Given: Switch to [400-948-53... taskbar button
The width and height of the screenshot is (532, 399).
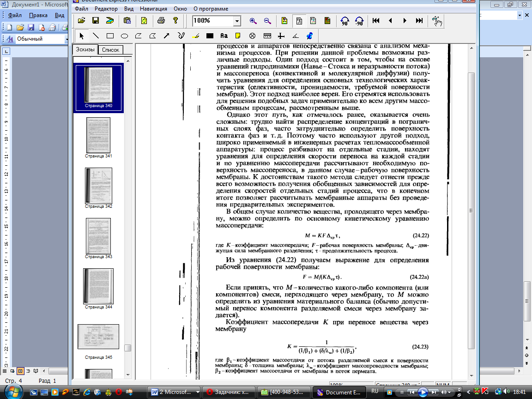Looking at the screenshot, I should pyautogui.click(x=283, y=392).
